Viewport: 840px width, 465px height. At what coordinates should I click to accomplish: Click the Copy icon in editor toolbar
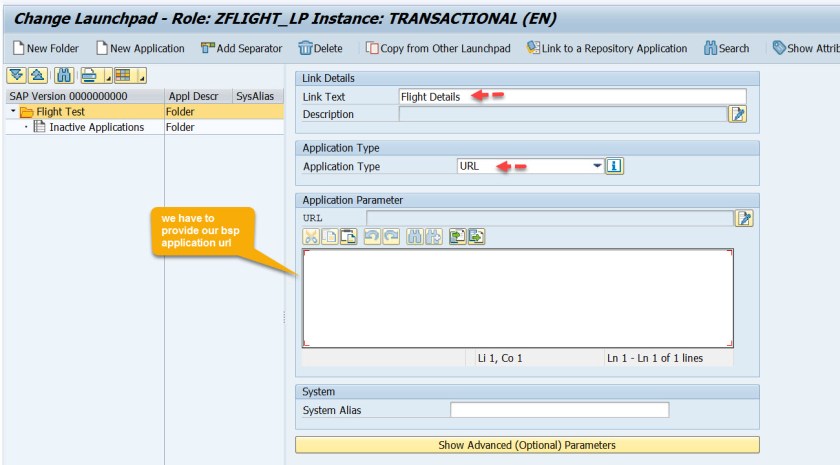[329, 236]
